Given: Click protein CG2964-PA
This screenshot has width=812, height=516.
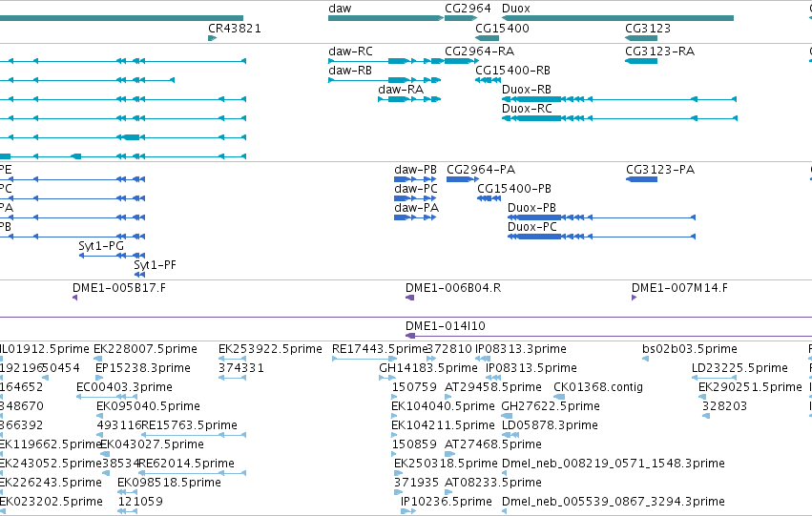Looking at the screenshot, I should (x=463, y=179).
